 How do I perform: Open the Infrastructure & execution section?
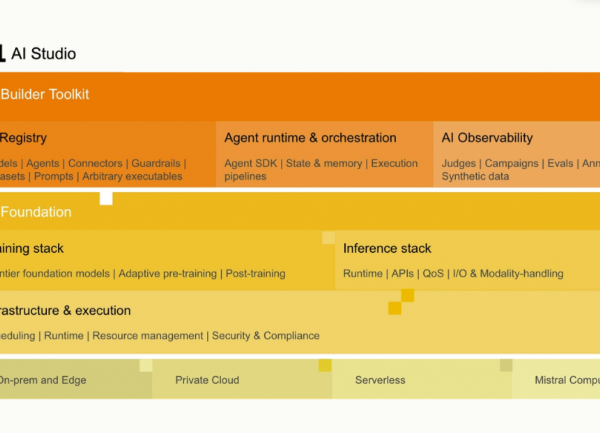click(x=300, y=322)
